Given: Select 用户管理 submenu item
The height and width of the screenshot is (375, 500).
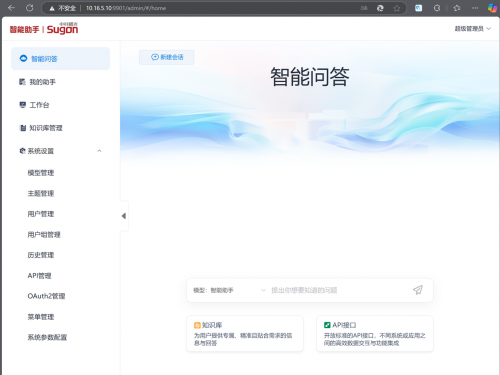Looking at the screenshot, I should coord(41,214).
